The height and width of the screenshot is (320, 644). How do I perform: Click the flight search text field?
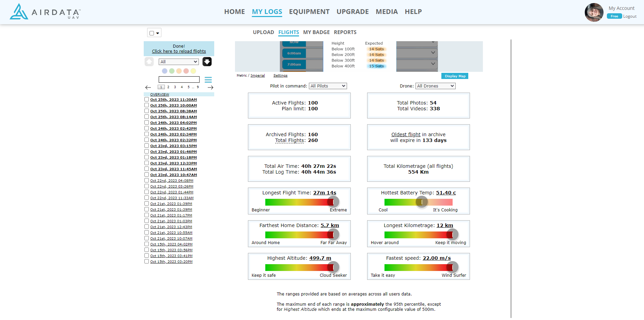179,79
